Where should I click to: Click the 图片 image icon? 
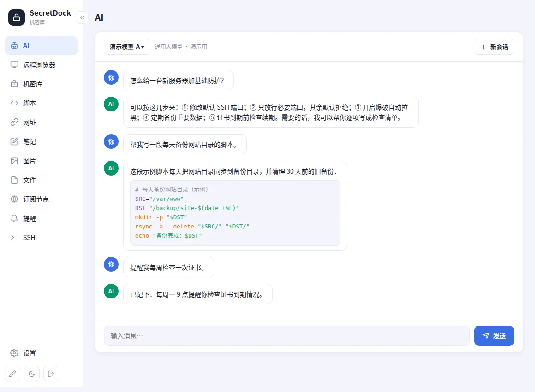click(14, 161)
